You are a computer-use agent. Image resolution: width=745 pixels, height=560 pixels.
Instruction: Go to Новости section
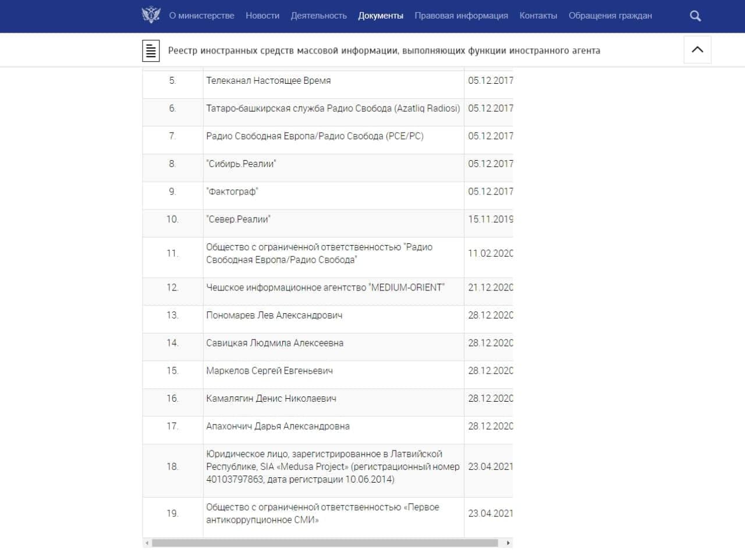pos(262,16)
